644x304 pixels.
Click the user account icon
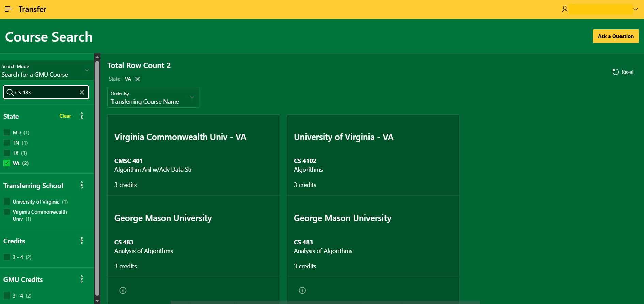(565, 9)
